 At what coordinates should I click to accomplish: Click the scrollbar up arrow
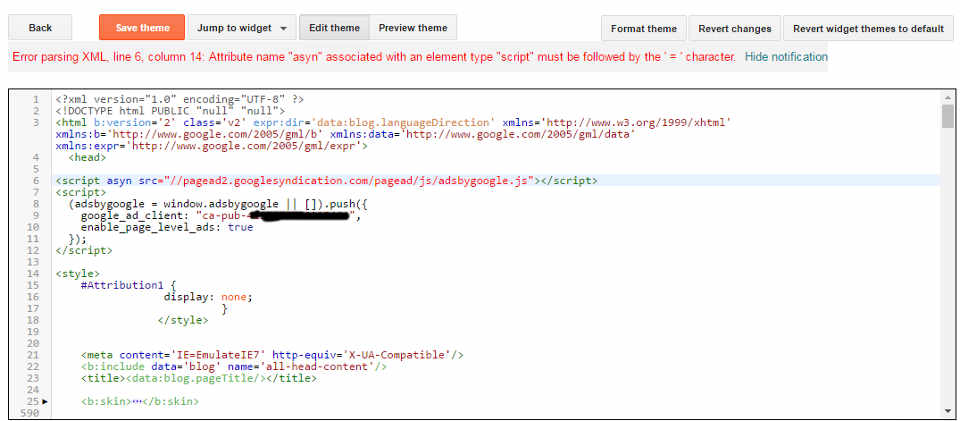click(x=948, y=97)
